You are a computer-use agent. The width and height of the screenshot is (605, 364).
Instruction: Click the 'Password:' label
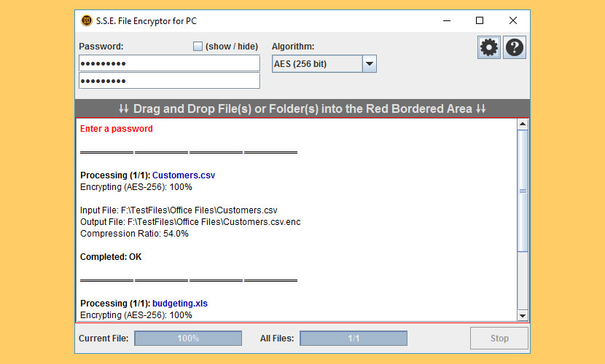click(101, 47)
